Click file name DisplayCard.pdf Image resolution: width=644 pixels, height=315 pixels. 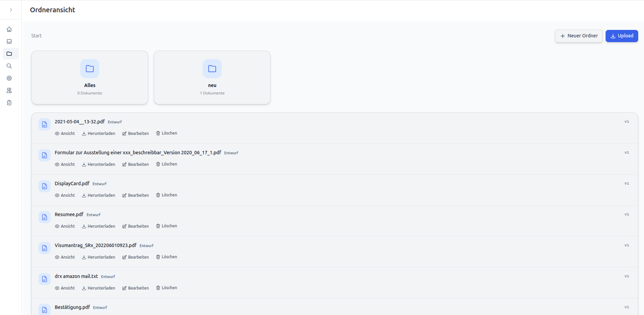coord(72,183)
